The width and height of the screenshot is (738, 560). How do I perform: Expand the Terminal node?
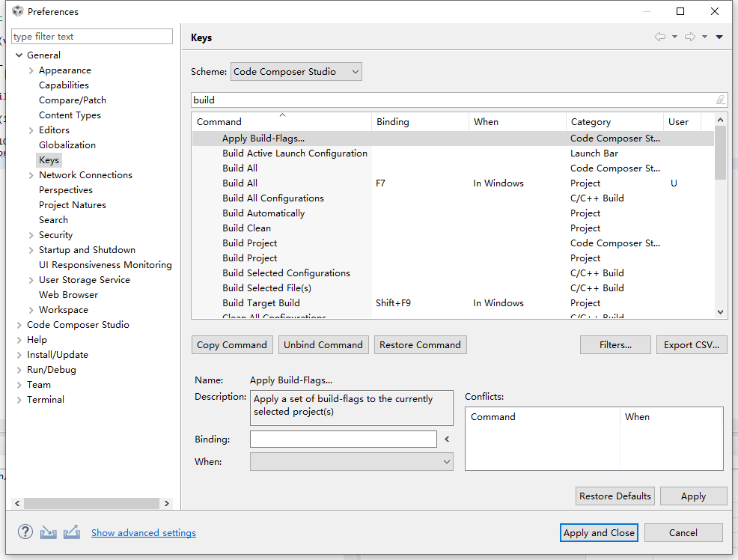click(19, 400)
